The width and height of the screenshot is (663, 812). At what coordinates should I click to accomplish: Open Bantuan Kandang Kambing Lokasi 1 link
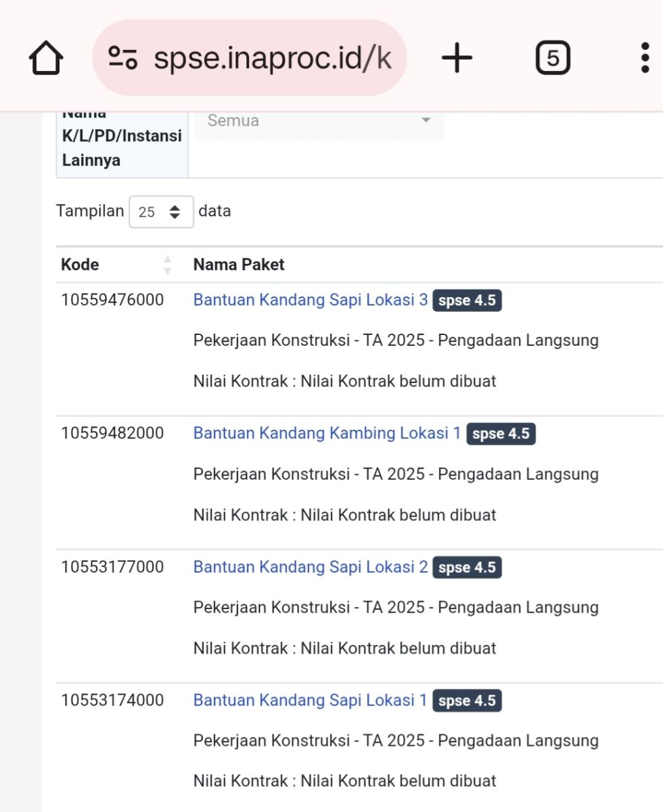[327, 433]
